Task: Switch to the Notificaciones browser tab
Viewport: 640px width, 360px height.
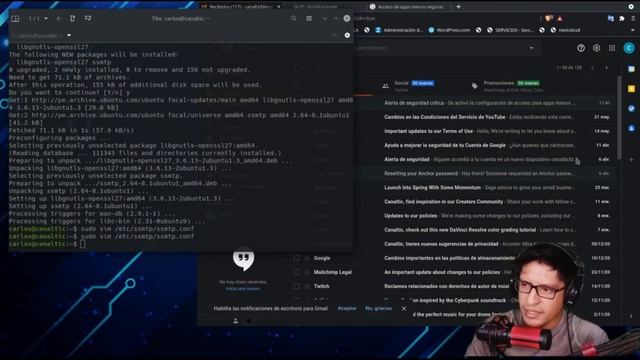Action: point(316,7)
